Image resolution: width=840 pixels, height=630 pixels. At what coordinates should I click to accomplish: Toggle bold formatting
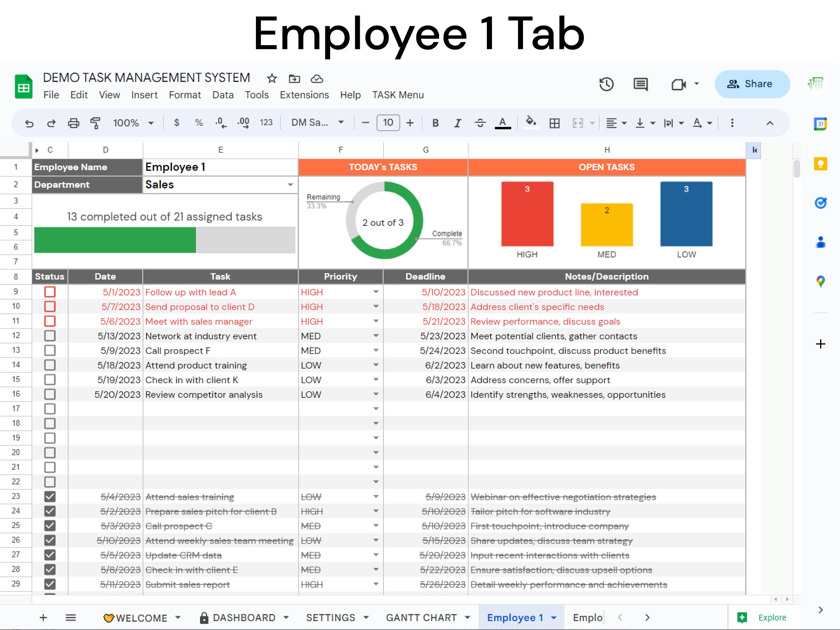436,123
